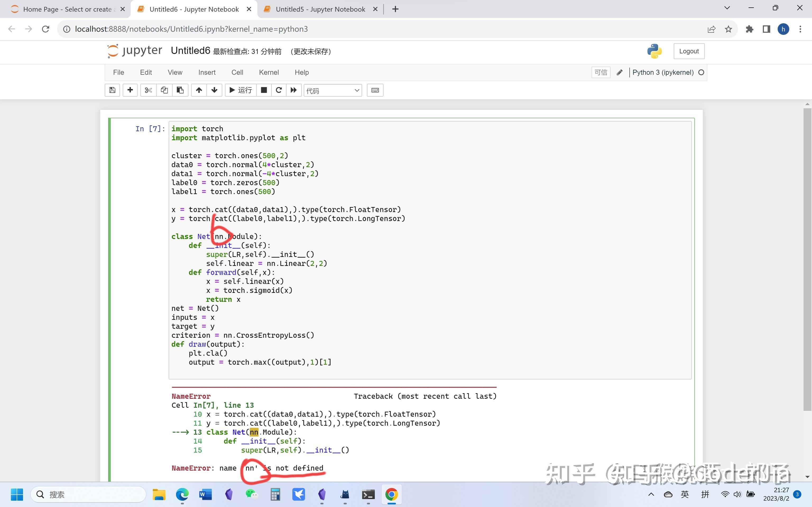Insert cell below with plus icon
812x507 pixels.
point(130,90)
